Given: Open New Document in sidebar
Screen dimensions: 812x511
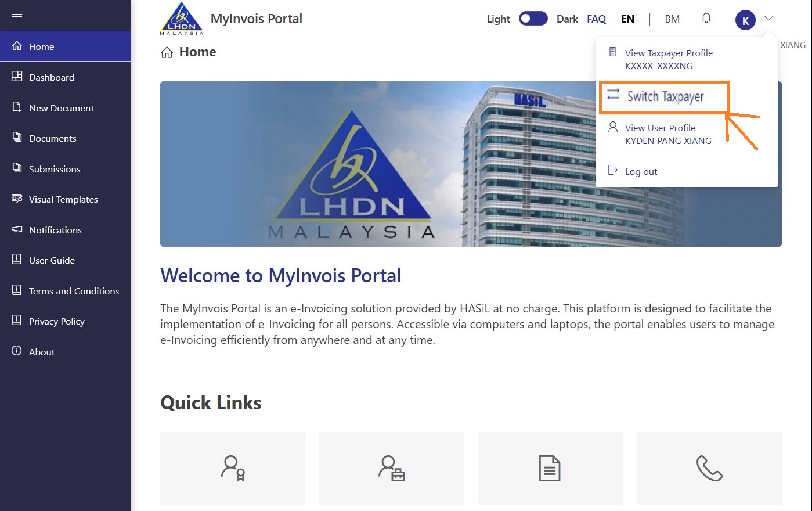Looking at the screenshot, I should [x=61, y=108].
